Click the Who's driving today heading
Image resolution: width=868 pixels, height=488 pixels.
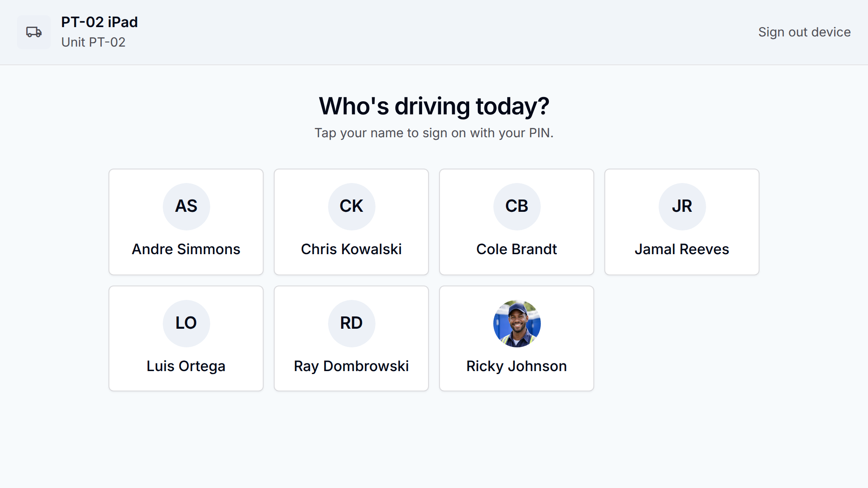(x=434, y=106)
